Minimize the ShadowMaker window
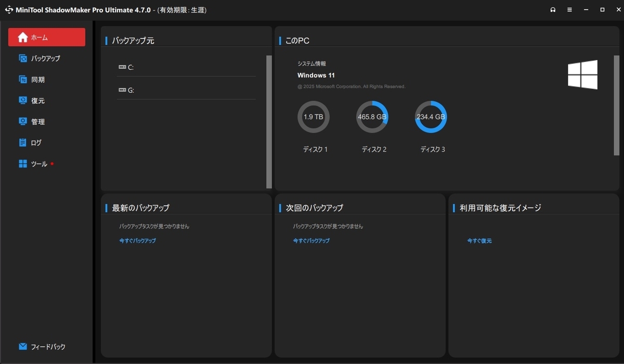 click(x=586, y=10)
